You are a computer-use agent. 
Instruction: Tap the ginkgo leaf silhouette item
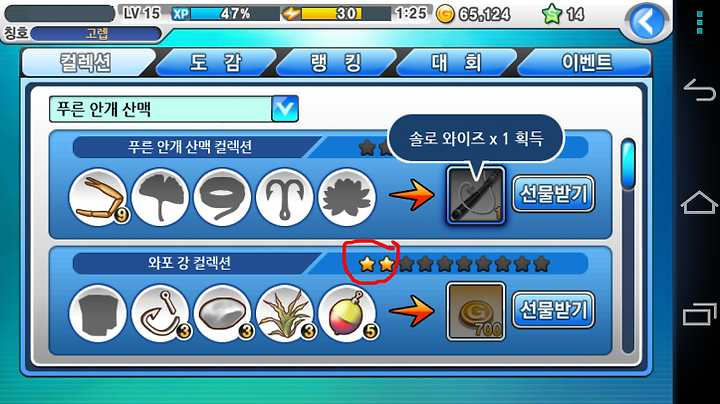click(160, 196)
